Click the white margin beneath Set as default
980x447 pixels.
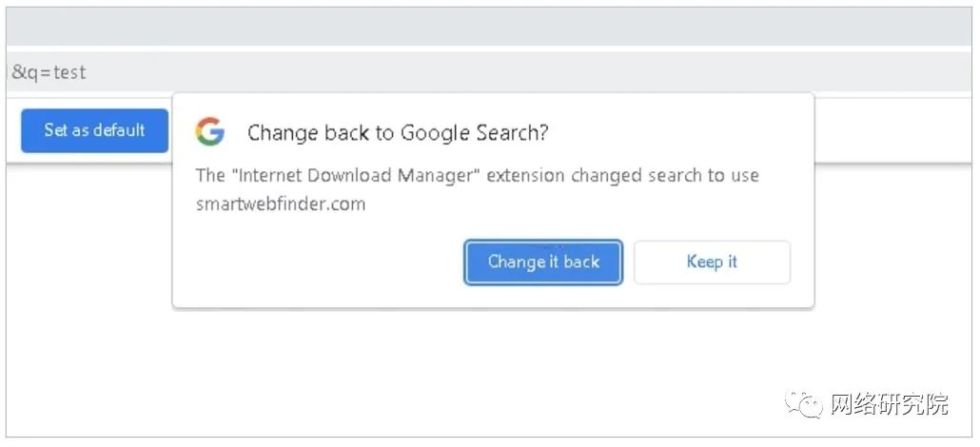pos(89,158)
